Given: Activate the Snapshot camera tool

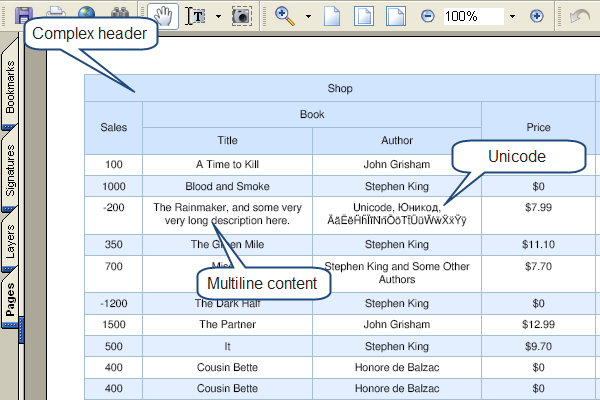Looking at the screenshot, I should (242, 16).
